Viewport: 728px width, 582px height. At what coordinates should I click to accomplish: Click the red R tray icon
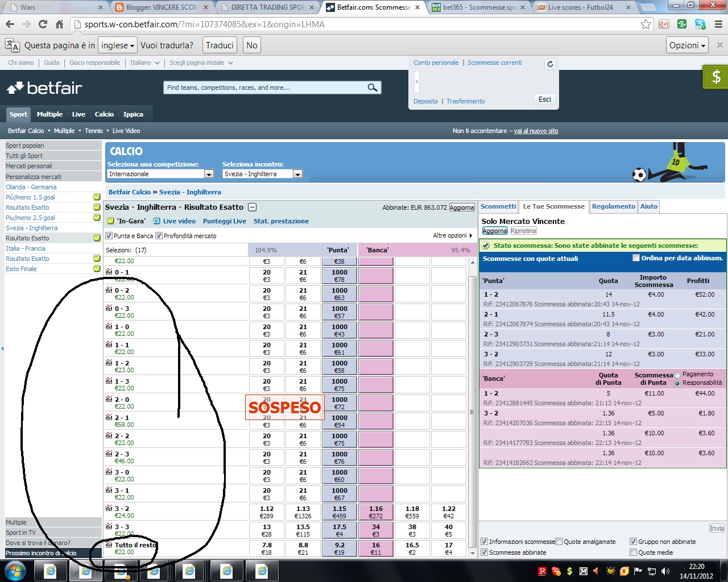click(x=542, y=571)
